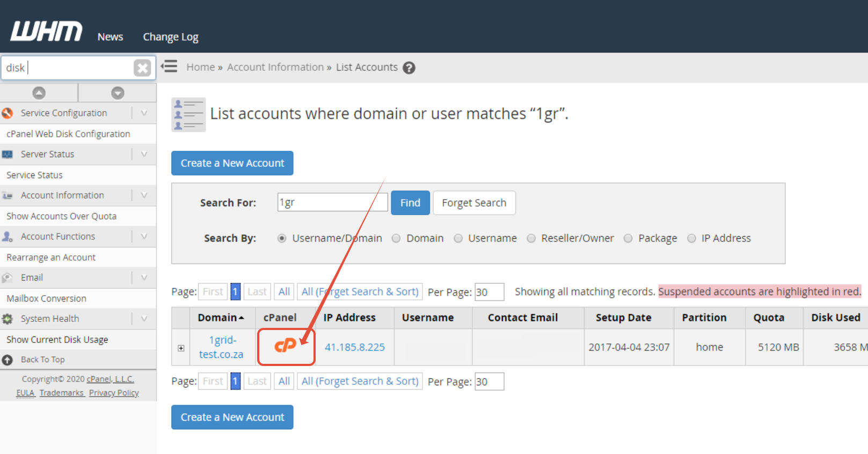Click the Service Configuration icon
This screenshot has width=868, height=454.
pos(8,113)
